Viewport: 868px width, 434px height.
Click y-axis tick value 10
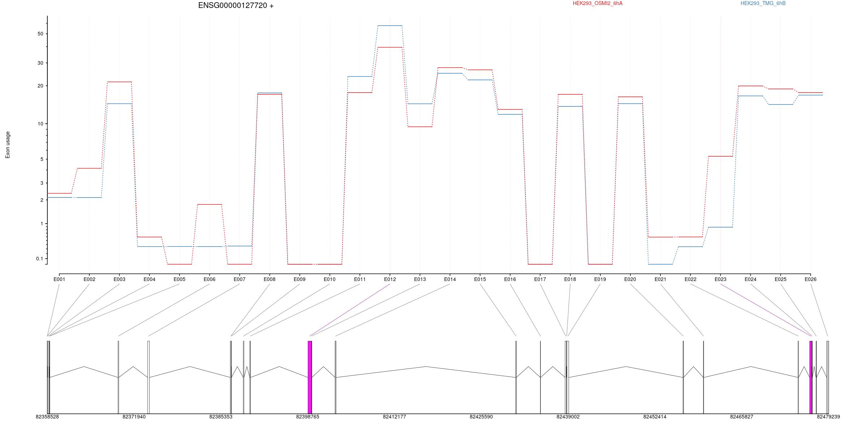[40, 124]
